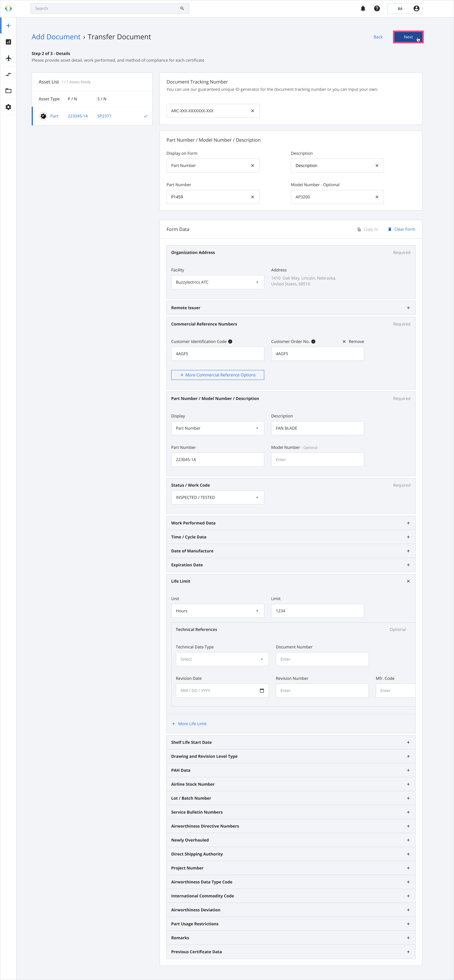Click the FAN BLADE description field

coord(318,428)
